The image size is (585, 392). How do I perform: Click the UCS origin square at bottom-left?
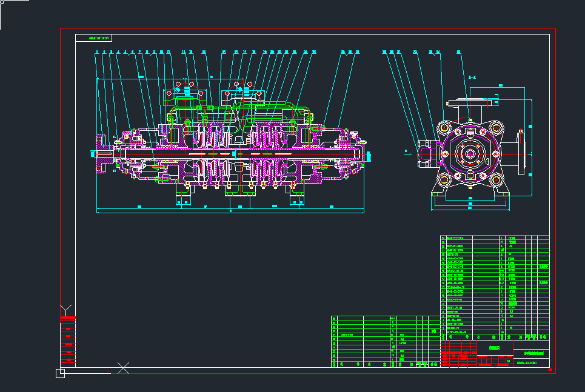(x=60, y=373)
